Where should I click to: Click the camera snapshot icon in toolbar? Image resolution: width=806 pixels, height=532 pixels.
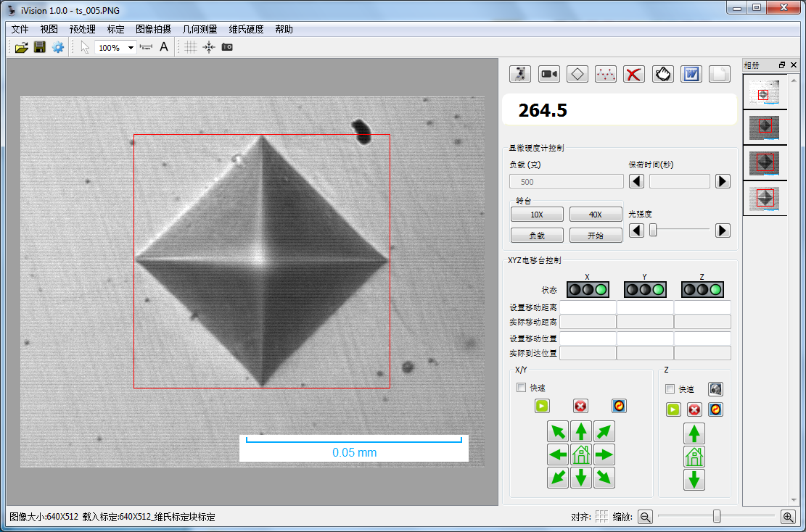click(227, 47)
